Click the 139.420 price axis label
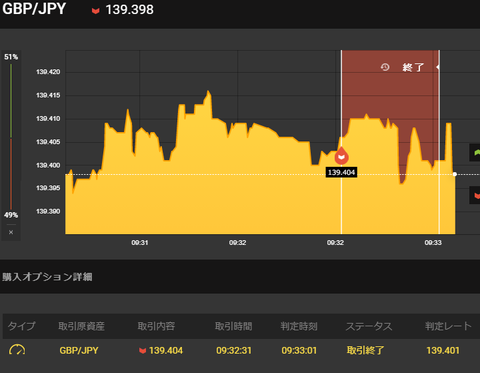 pos(48,72)
